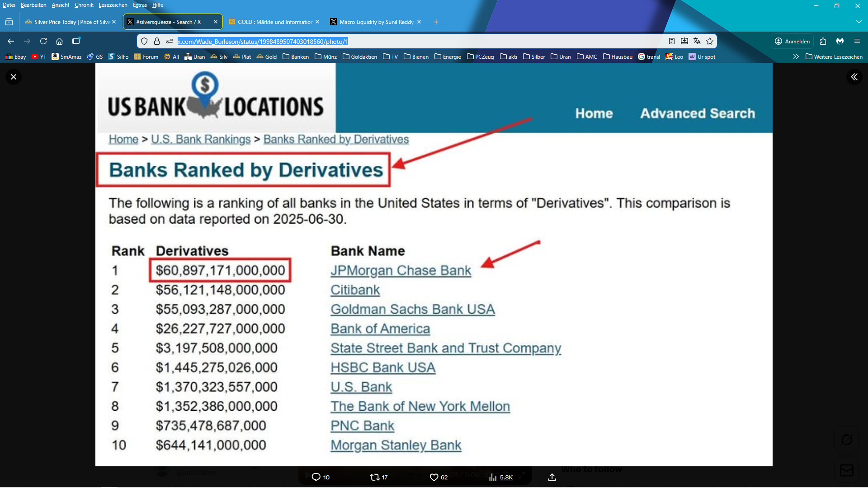View post analytics bar-chart icon

pos(493,477)
